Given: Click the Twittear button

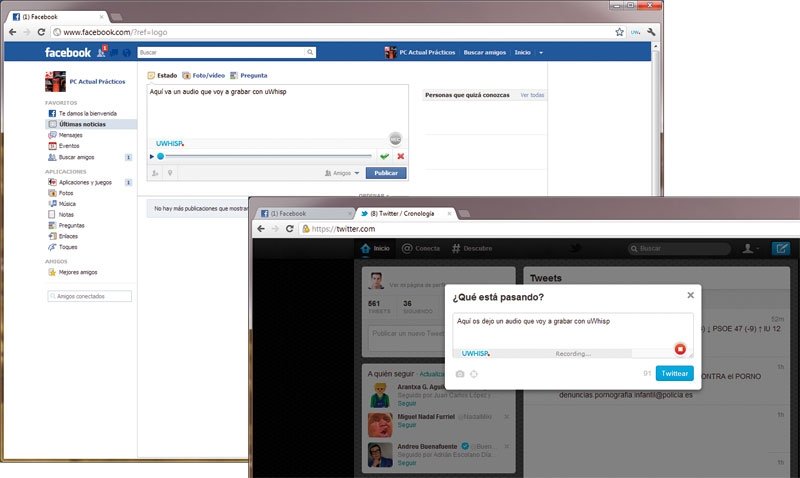Looking at the screenshot, I should click(x=674, y=373).
